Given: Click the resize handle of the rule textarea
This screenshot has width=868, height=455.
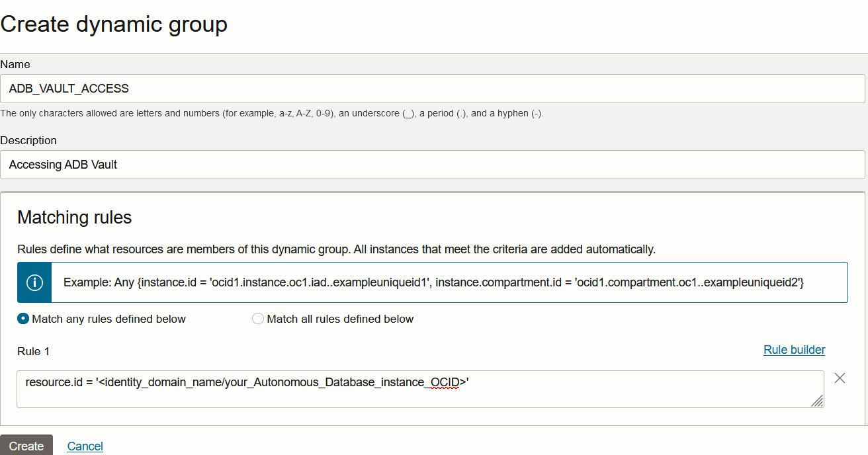Looking at the screenshot, I should pyautogui.click(x=817, y=400).
